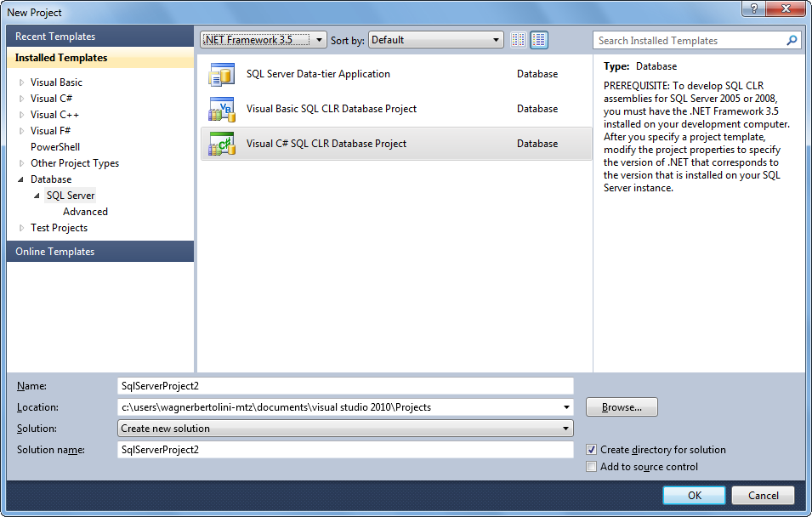Click the search magnifier icon

[x=792, y=41]
